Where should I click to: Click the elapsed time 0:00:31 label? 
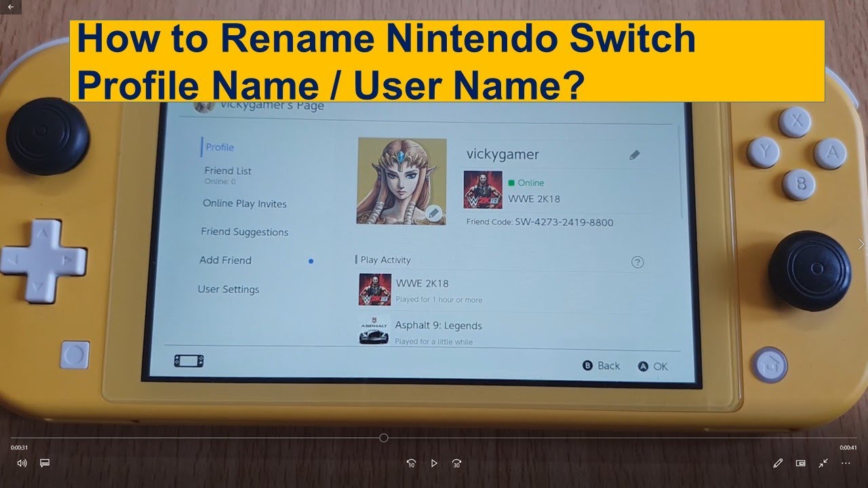pos(19,447)
